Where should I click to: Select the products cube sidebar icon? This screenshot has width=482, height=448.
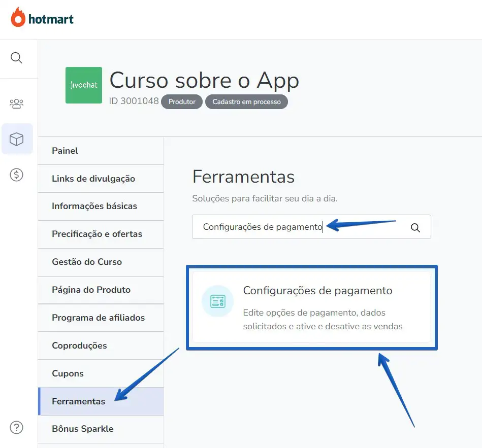coord(17,139)
